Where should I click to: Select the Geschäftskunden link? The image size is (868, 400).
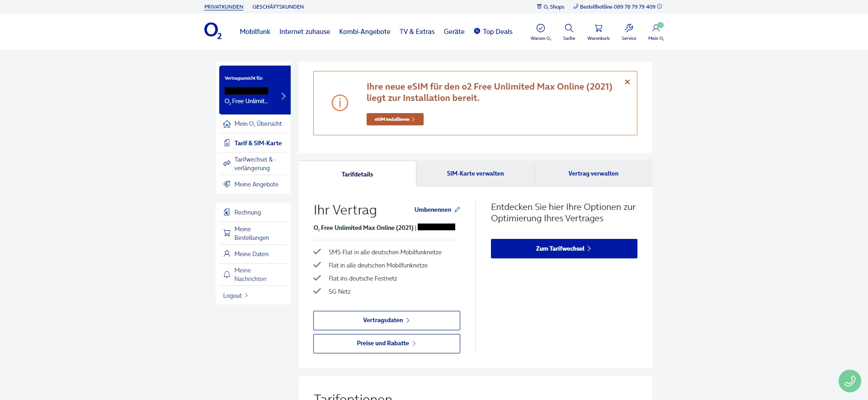coord(278,7)
